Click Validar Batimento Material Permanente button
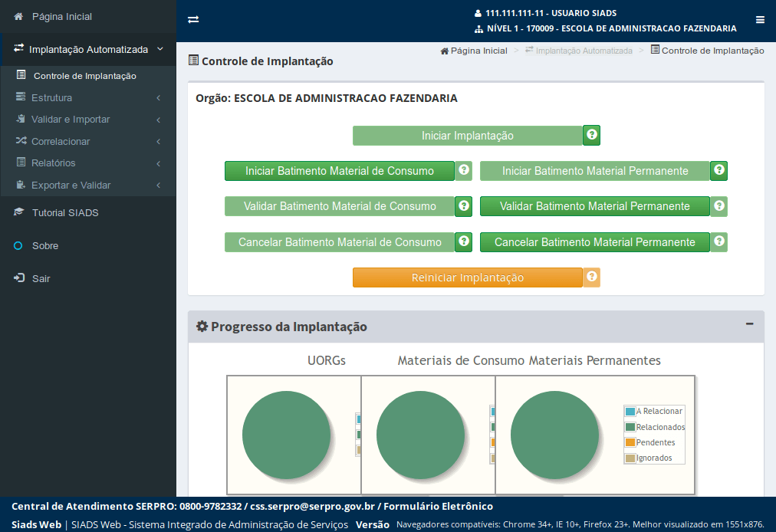 (x=595, y=206)
